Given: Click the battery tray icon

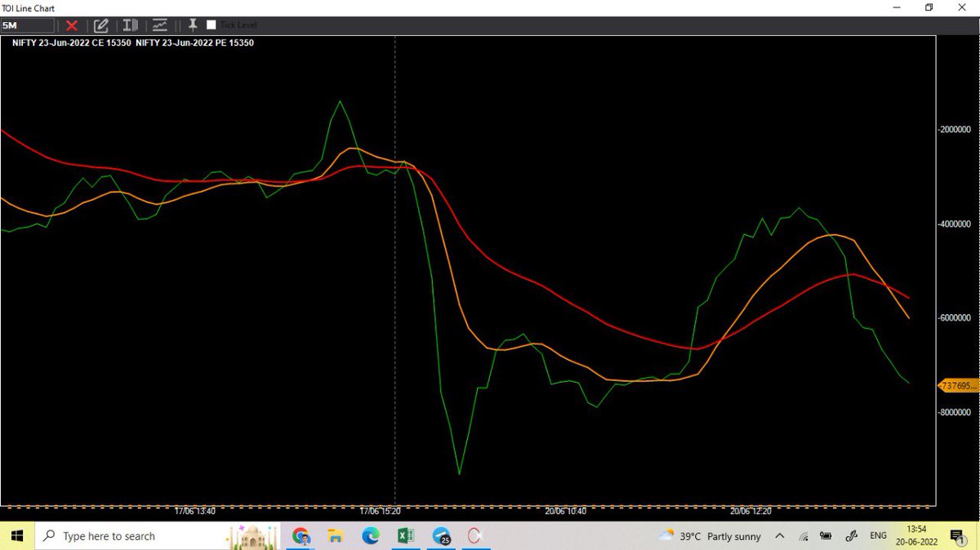Looking at the screenshot, I should point(826,536).
